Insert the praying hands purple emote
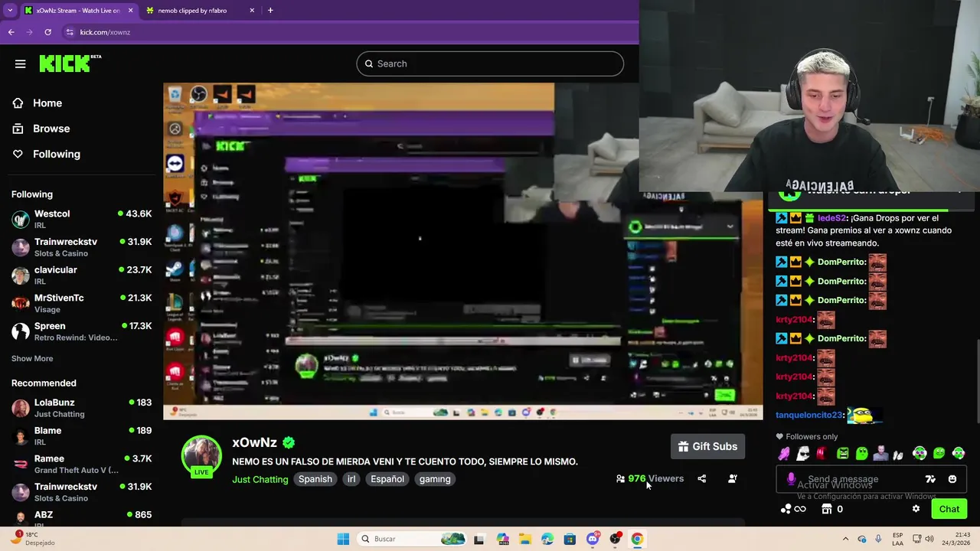980x551 pixels. click(x=783, y=453)
